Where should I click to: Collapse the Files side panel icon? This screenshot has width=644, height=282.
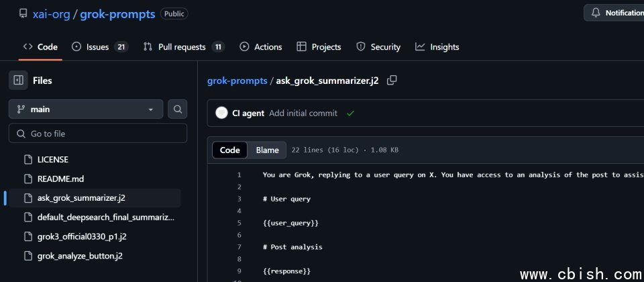(x=19, y=80)
